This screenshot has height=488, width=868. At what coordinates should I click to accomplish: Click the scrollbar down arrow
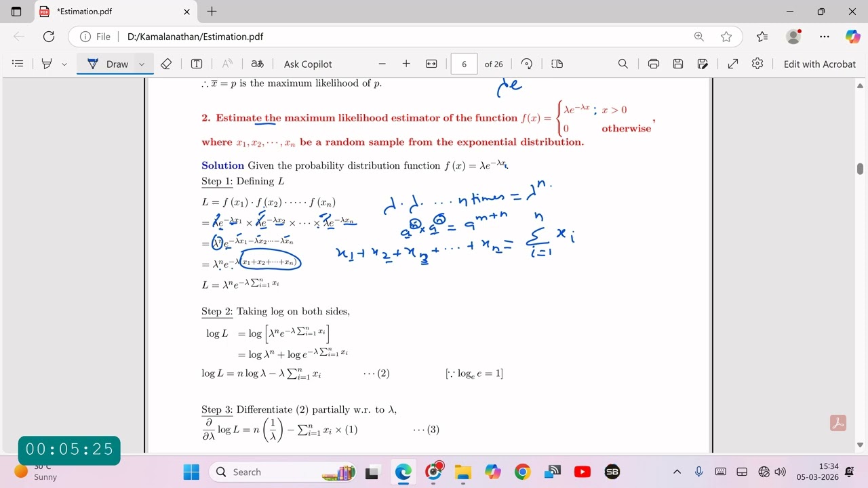click(860, 445)
